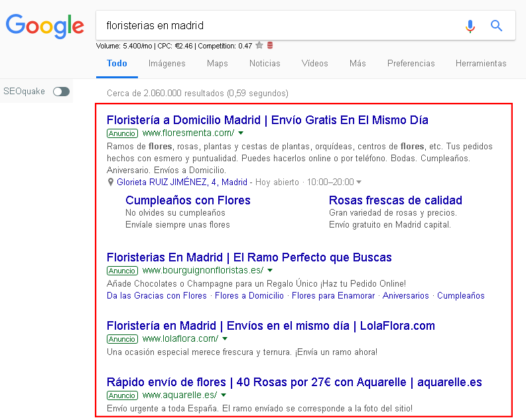The image size is (526, 420).
Task: Open Flores a Domicilio sitelink
Action: pyautogui.click(x=249, y=295)
